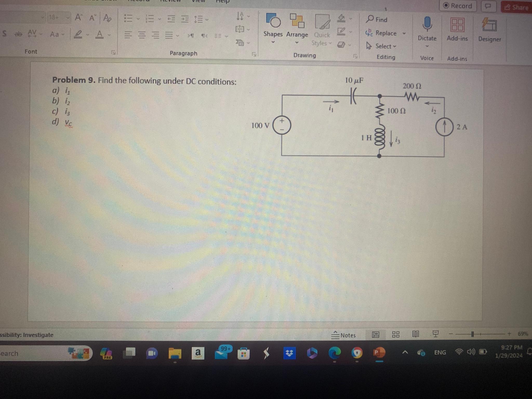Toggle subscript formatting
532x399 pixels.
pyautogui.click(x=4, y=33)
